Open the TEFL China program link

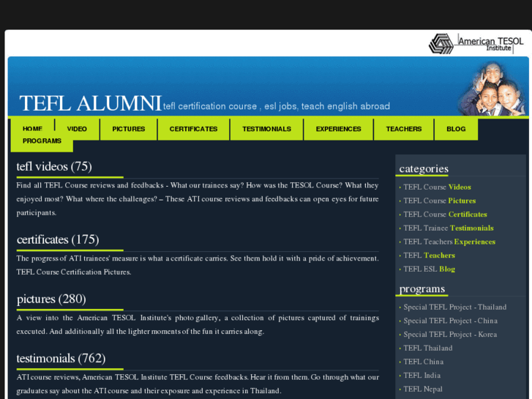[424, 362]
